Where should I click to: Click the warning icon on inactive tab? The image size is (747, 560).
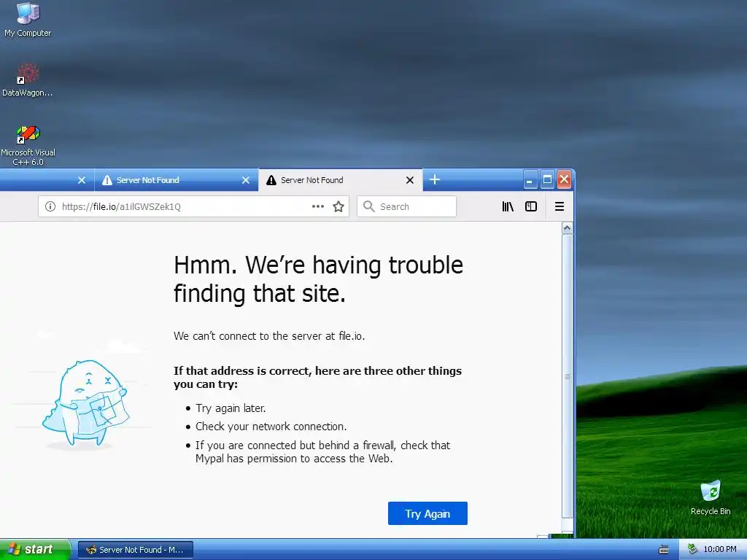107,180
